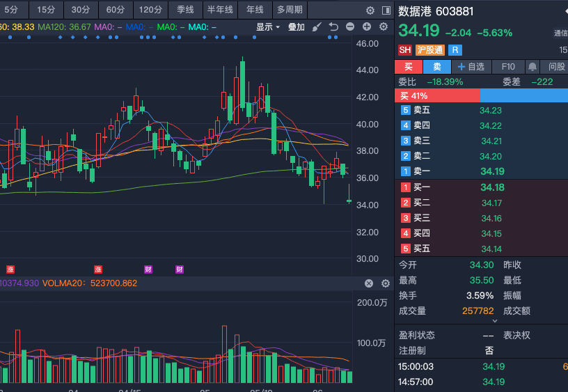Click the 叠加 overlay button

pyautogui.click(x=296, y=27)
